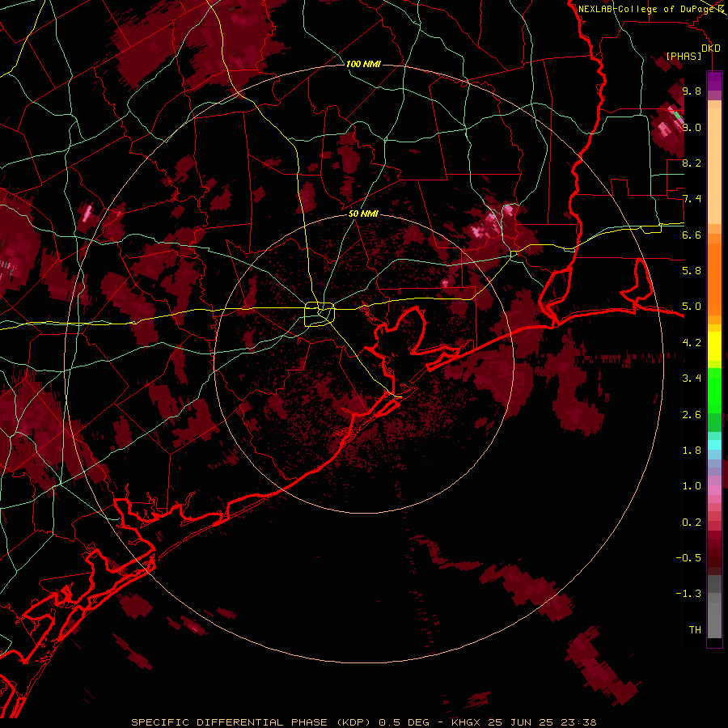The width and height of the screenshot is (728, 728).
Task: Click the 1.0 scale value
Action: click(x=692, y=486)
